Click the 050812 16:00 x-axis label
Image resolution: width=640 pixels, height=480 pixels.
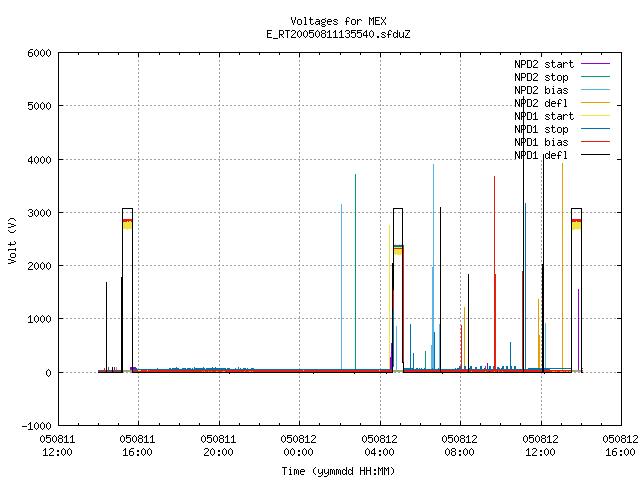click(620, 446)
